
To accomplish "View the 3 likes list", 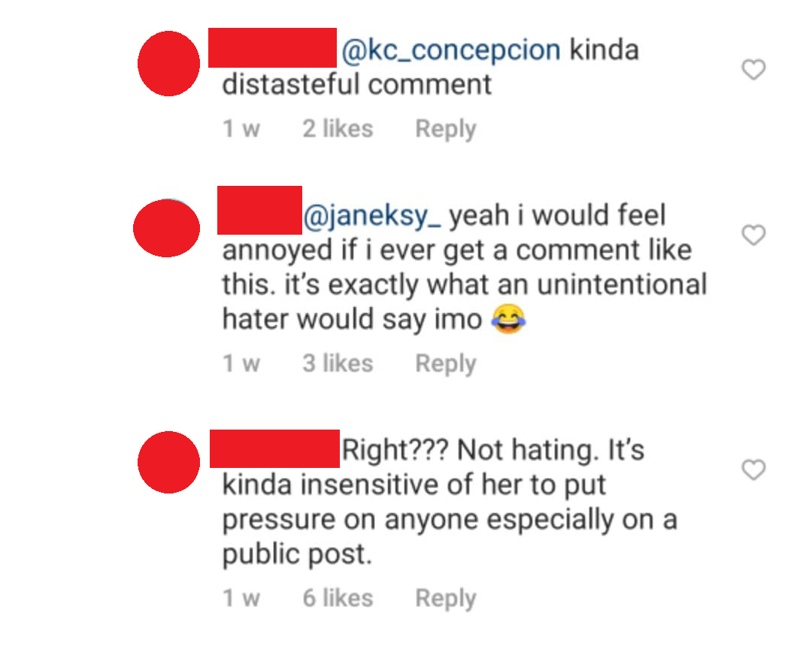I will [x=338, y=363].
